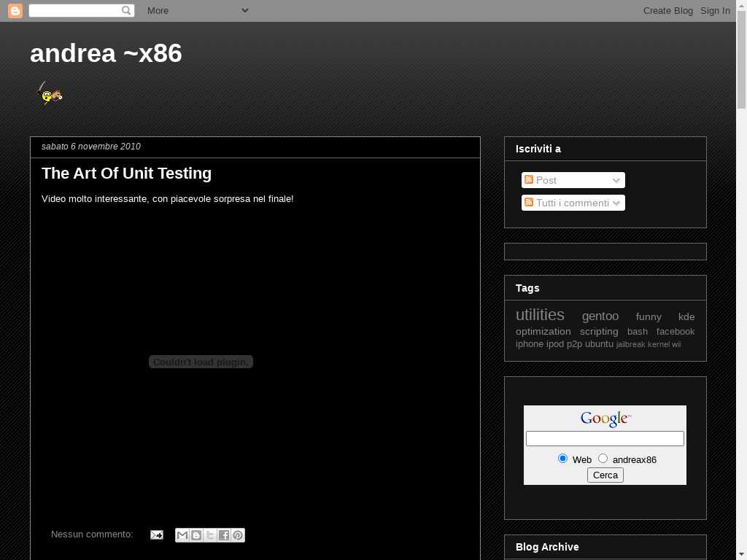Share post via Gmail icon
747x560 pixels.
(x=182, y=535)
